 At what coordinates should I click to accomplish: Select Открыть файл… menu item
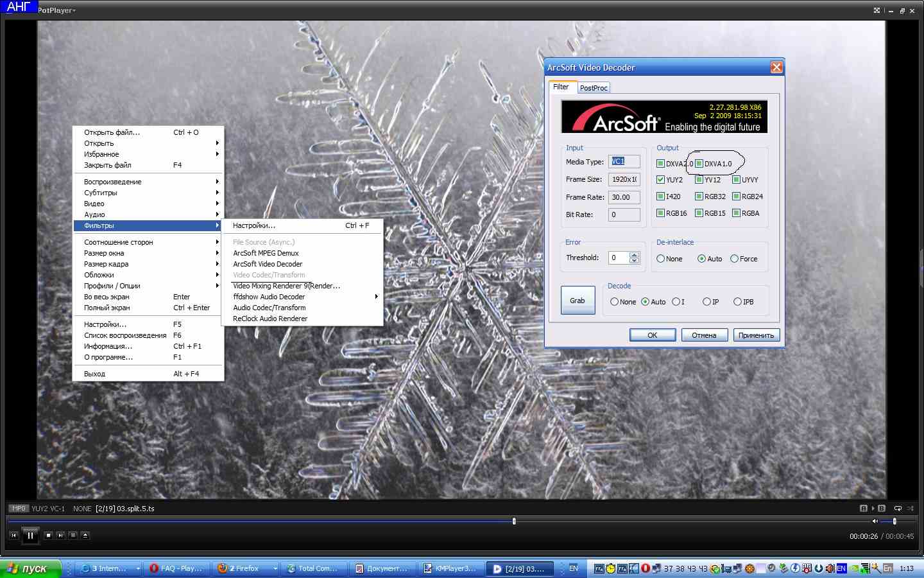(148, 132)
